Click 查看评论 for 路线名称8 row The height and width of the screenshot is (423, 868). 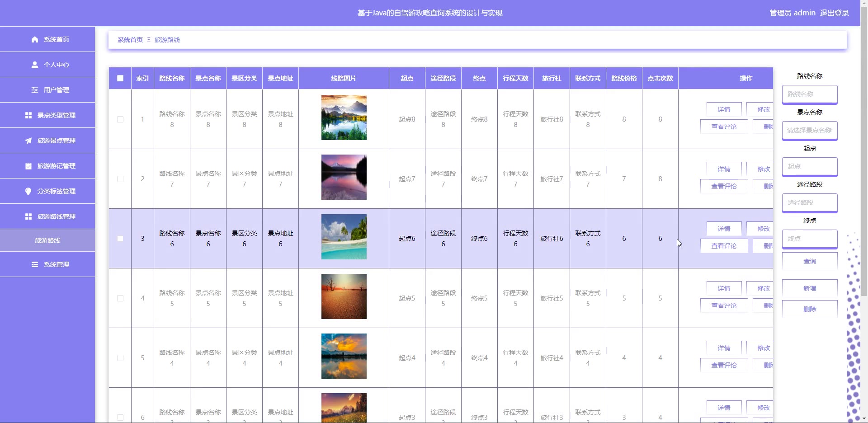pyautogui.click(x=724, y=127)
